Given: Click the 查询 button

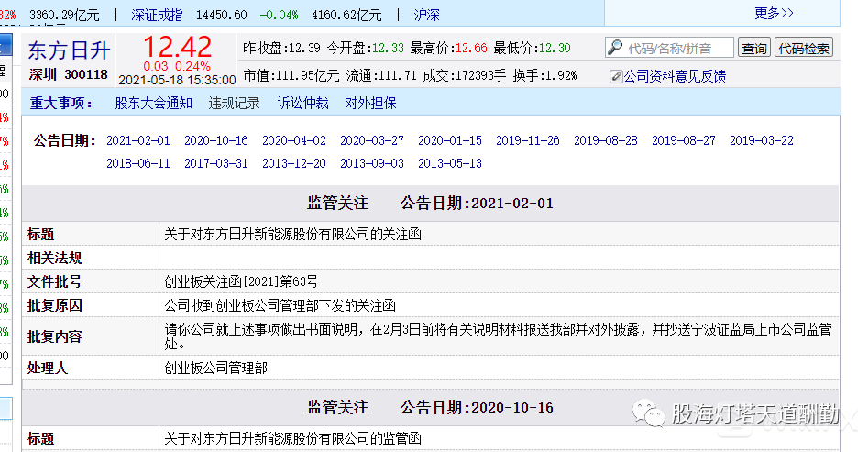Looking at the screenshot, I should tap(753, 49).
